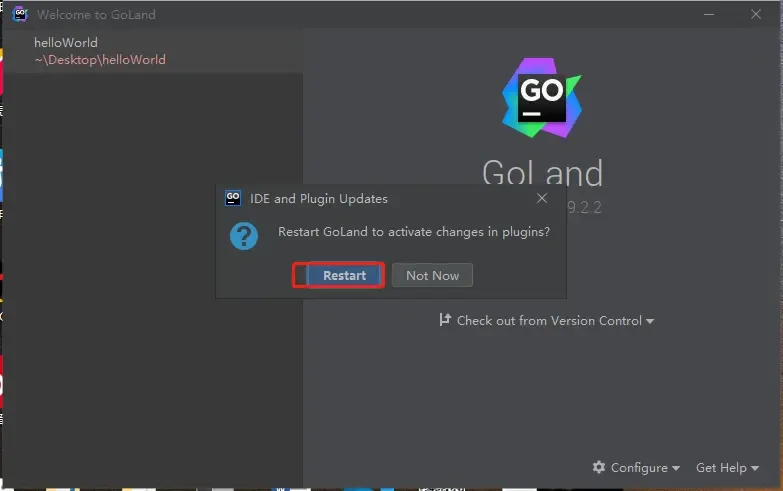Click GoLand icon in the window title bar

click(20, 14)
